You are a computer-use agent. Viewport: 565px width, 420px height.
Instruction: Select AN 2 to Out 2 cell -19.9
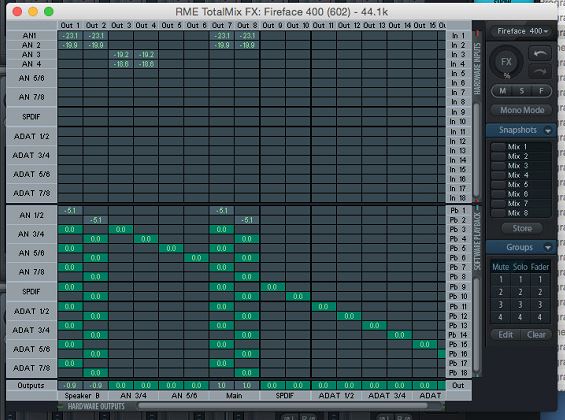95,45
